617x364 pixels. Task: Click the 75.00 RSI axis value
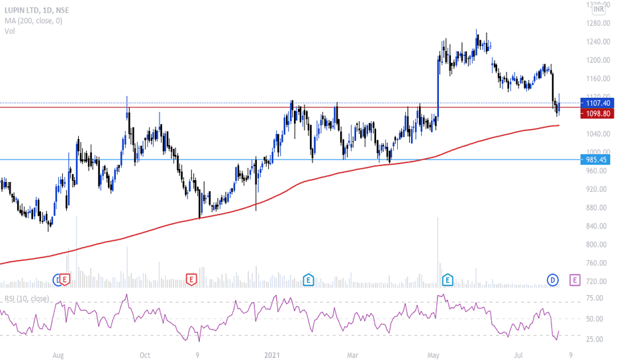pyautogui.click(x=594, y=298)
